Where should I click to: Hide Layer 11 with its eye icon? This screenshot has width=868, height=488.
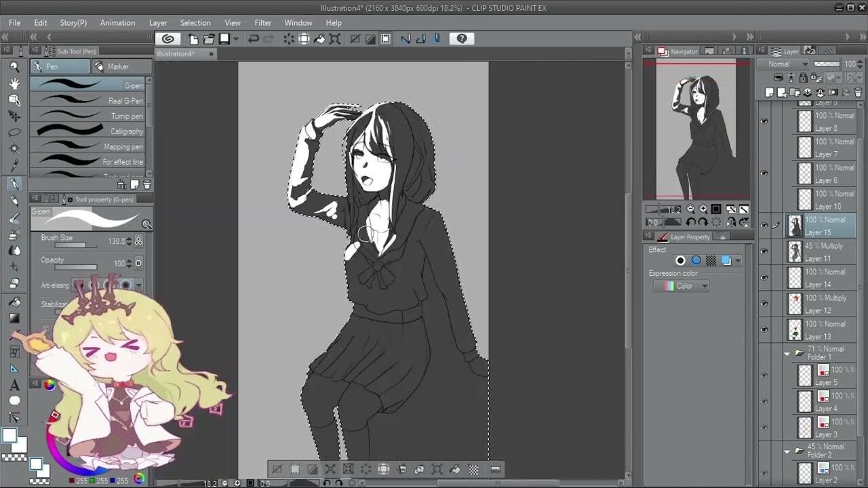pyautogui.click(x=764, y=251)
